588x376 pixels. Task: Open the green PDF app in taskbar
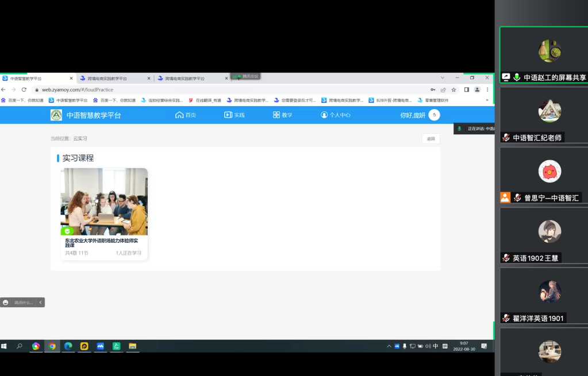click(117, 346)
